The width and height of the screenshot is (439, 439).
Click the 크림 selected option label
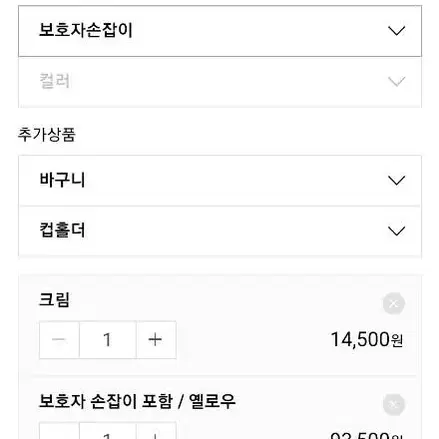coord(54,299)
